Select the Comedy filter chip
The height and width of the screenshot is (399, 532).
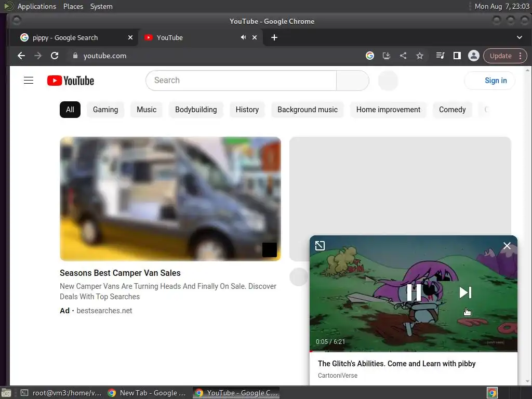(x=453, y=110)
